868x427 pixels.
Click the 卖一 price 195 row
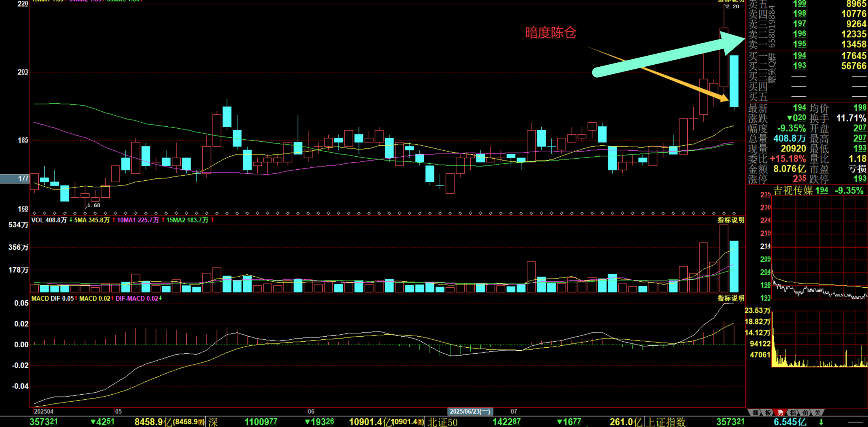[807, 44]
